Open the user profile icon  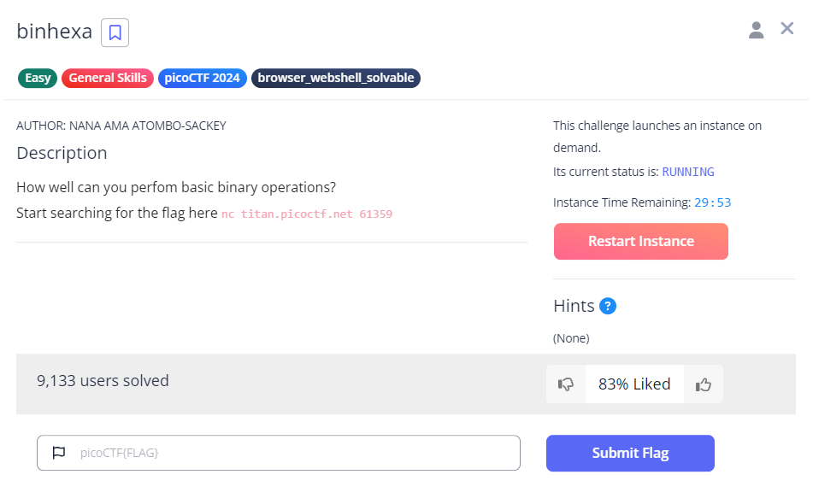(x=756, y=31)
